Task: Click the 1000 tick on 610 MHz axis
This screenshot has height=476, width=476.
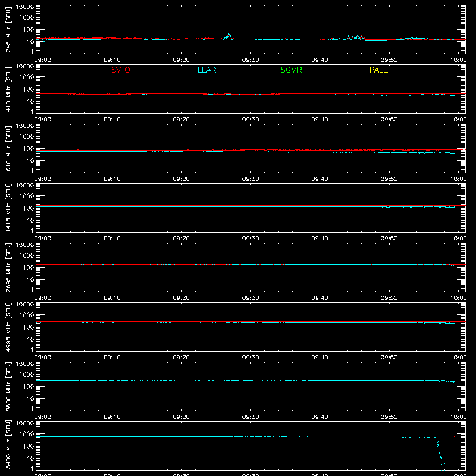Action: click(x=27, y=137)
